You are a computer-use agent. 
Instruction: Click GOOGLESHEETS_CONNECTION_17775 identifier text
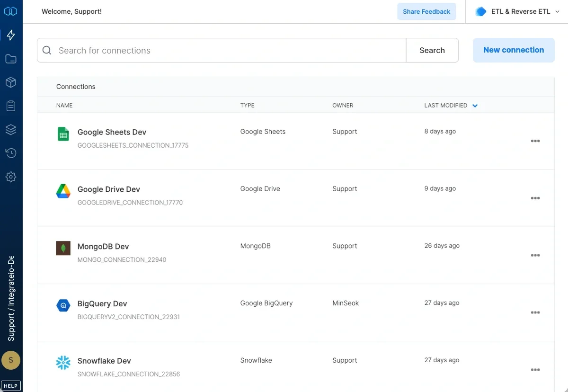tap(133, 145)
